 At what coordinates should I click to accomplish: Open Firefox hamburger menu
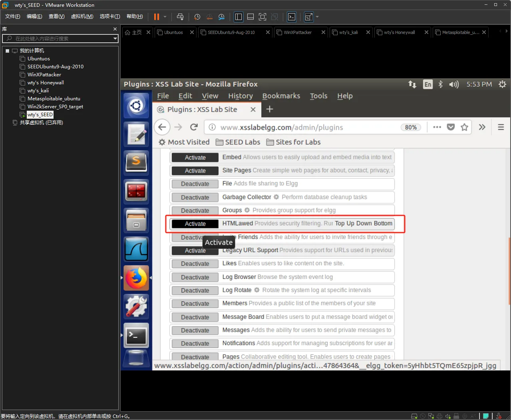pyautogui.click(x=501, y=127)
